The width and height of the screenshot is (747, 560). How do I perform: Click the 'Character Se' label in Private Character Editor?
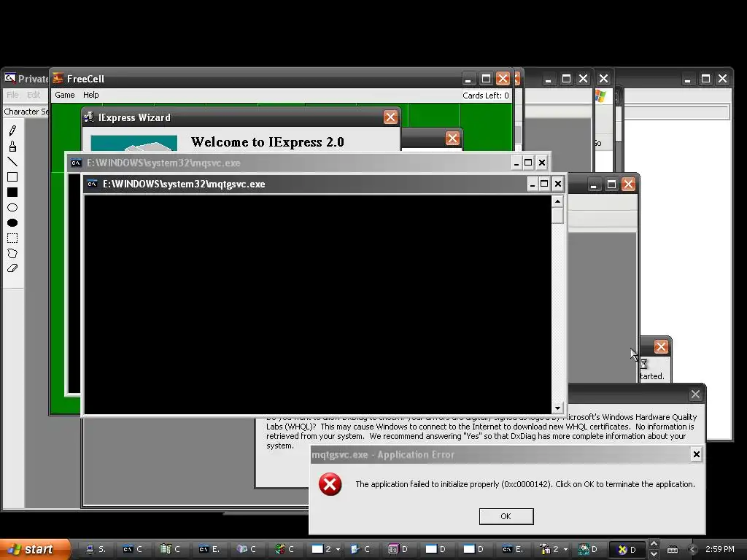pyautogui.click(x=26, y=112)
